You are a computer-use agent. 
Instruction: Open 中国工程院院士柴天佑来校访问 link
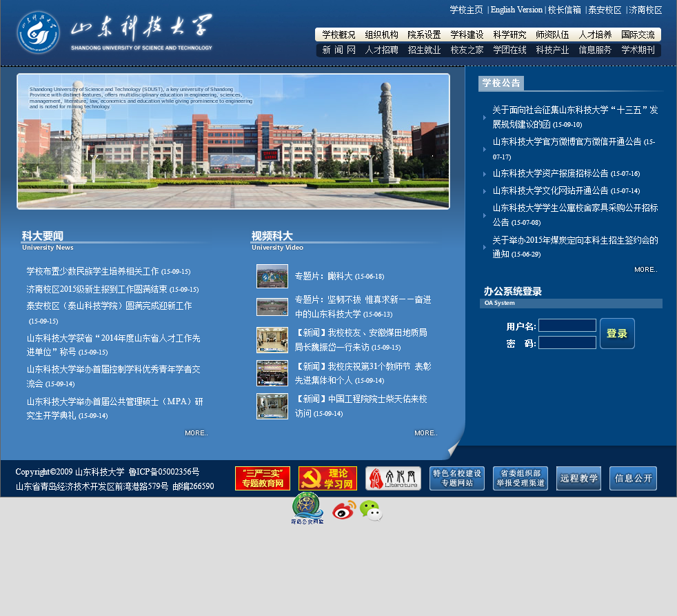(x=361, y=406)
